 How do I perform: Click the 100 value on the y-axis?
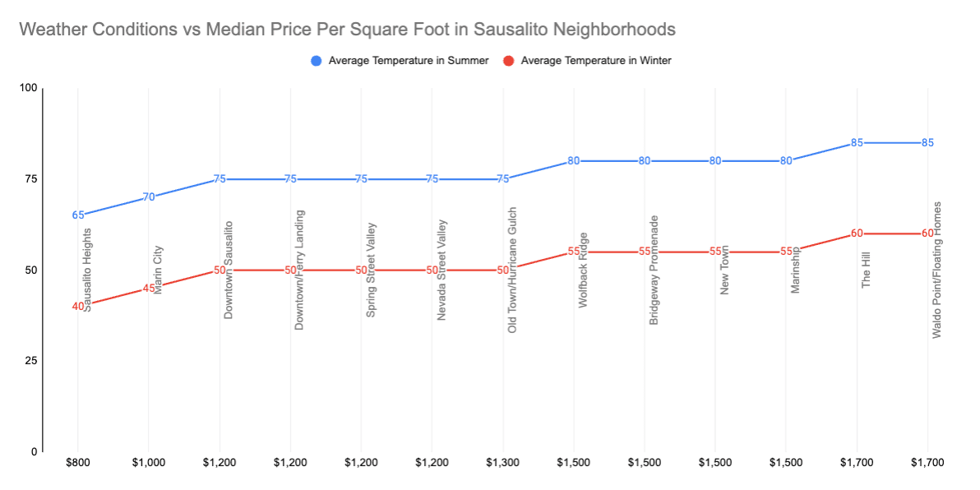28,88
